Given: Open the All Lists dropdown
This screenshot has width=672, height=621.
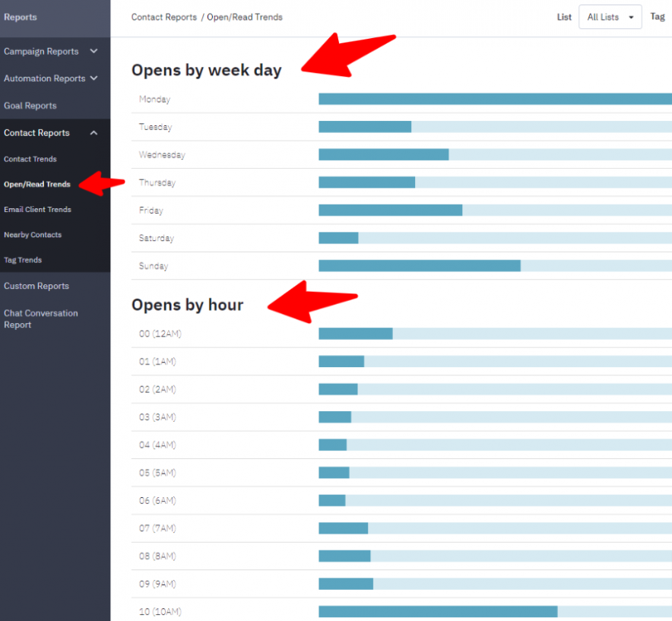Looking at the screenshot, I should 610,17.
